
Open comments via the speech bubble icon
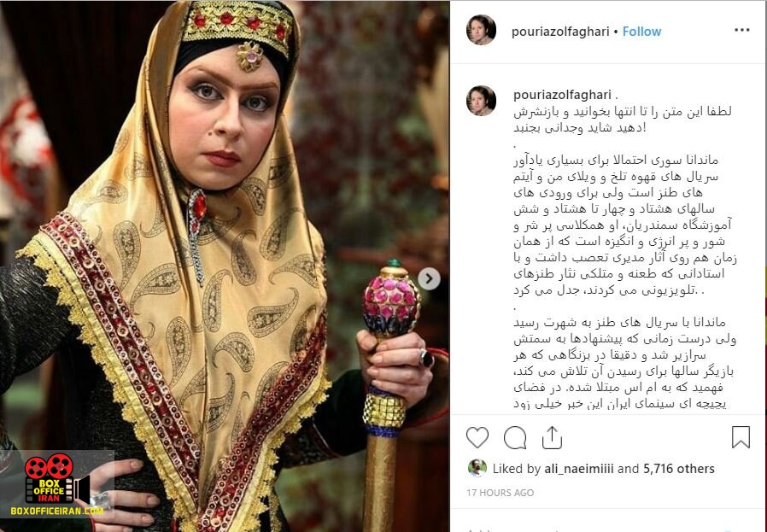point(515,437)
